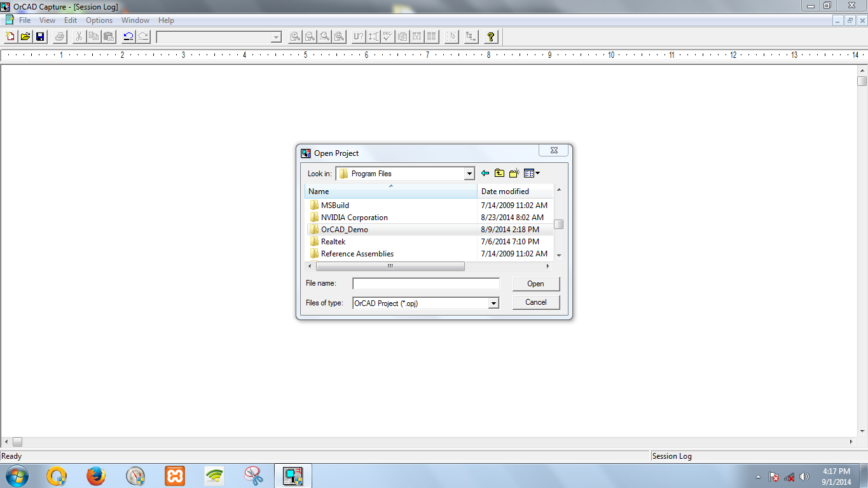868x488 pixels.
Task: Expand the Look in location dropdown
Action: coord(469,172)
